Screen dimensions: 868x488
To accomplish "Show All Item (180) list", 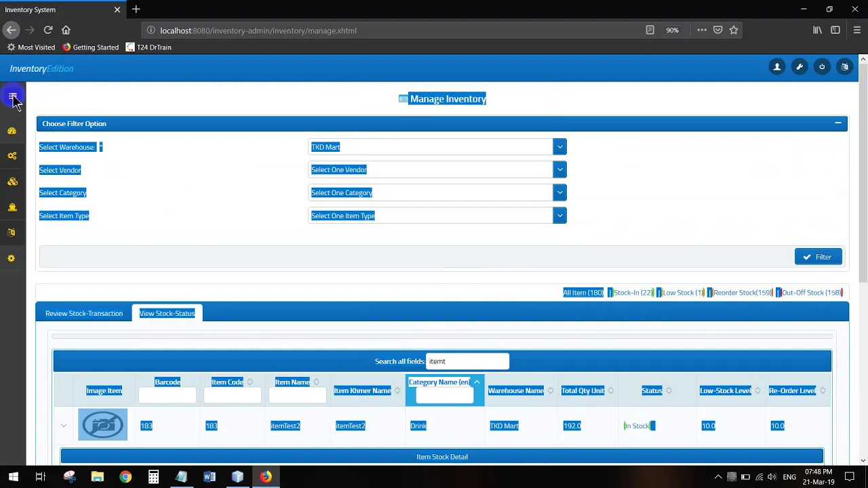I will [583, 293].
